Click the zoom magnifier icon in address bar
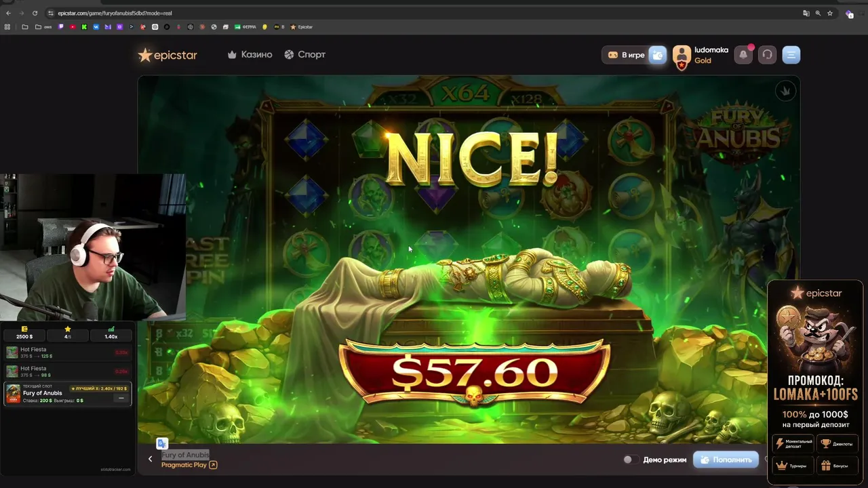Viewport: 868px width, 488px height. coord(818,13)
